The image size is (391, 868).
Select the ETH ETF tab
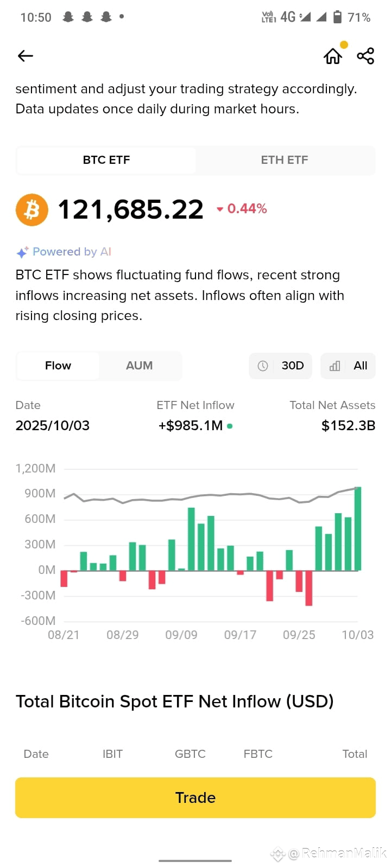pyautogui.click(x=285, y=160)
